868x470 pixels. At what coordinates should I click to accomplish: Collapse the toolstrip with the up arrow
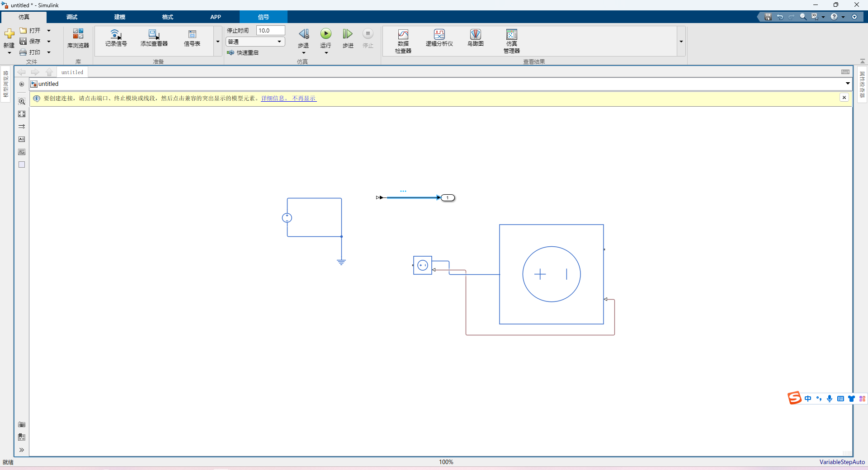pyautogui.click(x=863, y=61)
